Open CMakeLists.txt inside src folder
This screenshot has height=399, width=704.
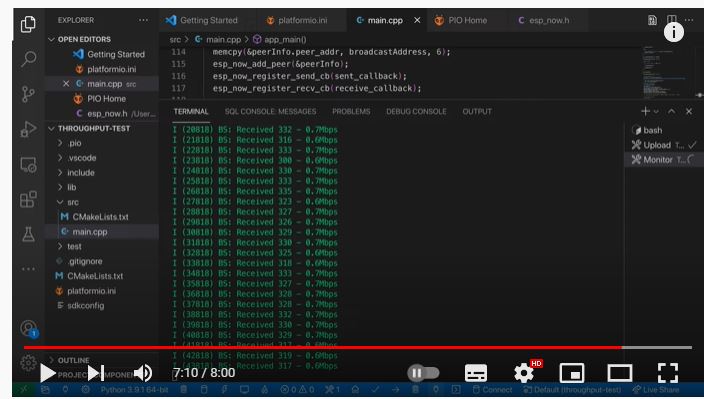click(x=102, y=217)
